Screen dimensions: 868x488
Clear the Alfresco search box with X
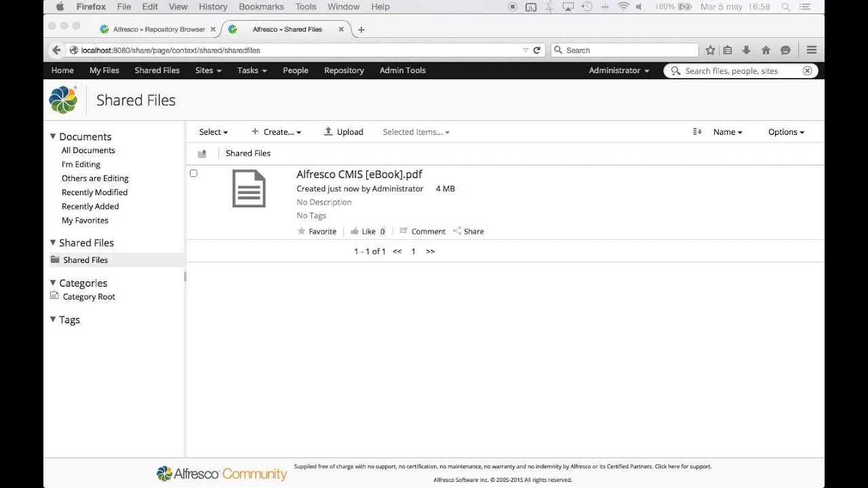coord(807,70)
